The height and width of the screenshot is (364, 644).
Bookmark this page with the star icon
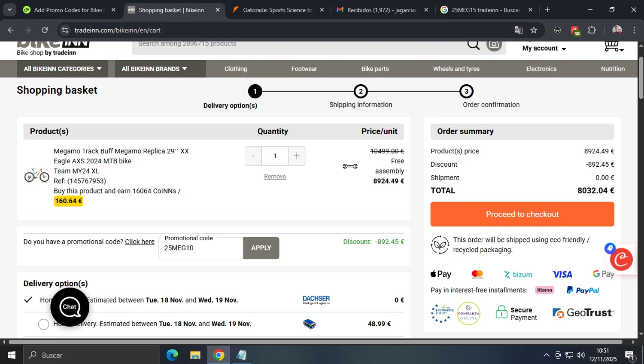pyautogui.click(x=534, y=30)
